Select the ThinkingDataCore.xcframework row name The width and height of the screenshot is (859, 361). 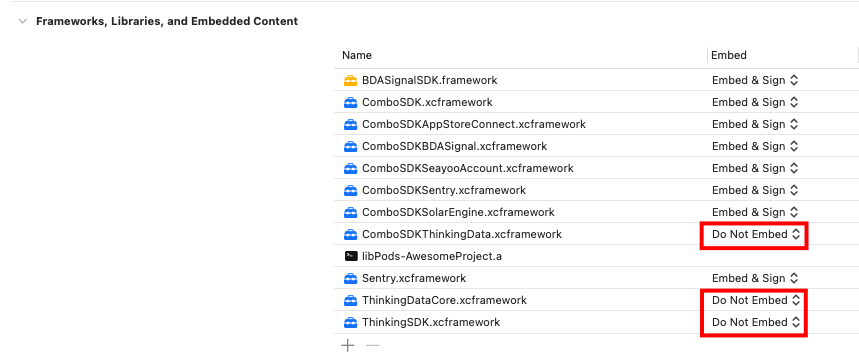(x=444, y=300)
